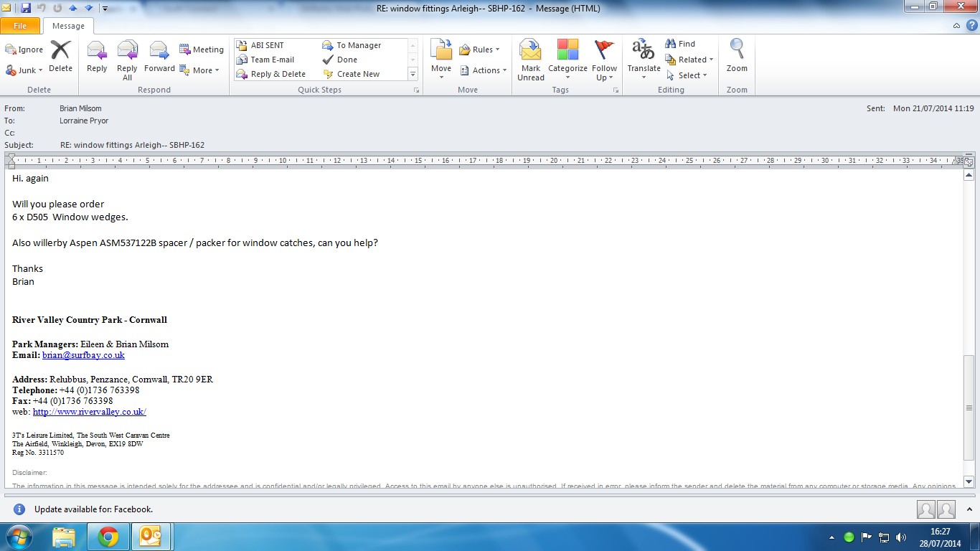Image resolution: width=980 pixels, height=551 pixels.
Task: Click the volume speaker tray icon
Action: click(x=900, y=537)
